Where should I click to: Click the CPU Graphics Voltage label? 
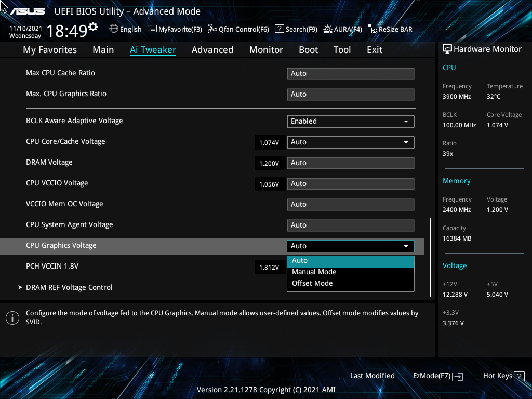click(61, 246)
